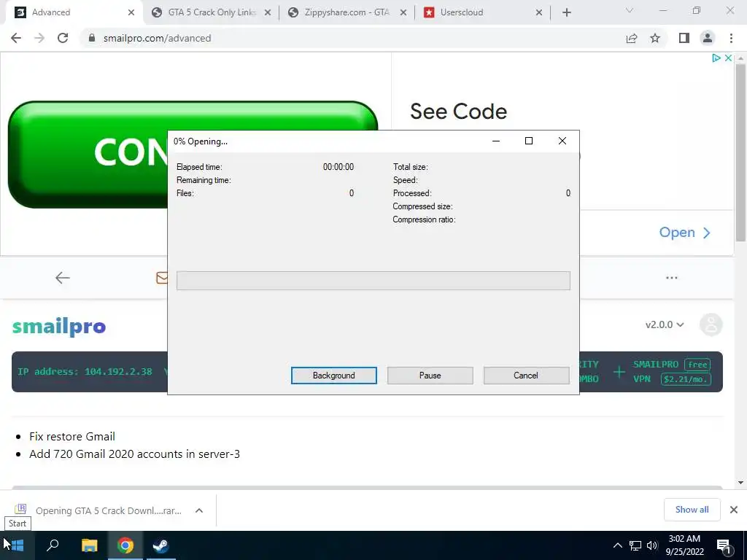Close the ad with the X
The height and width of the screenshot is (560, 747).
click(728, 58)
